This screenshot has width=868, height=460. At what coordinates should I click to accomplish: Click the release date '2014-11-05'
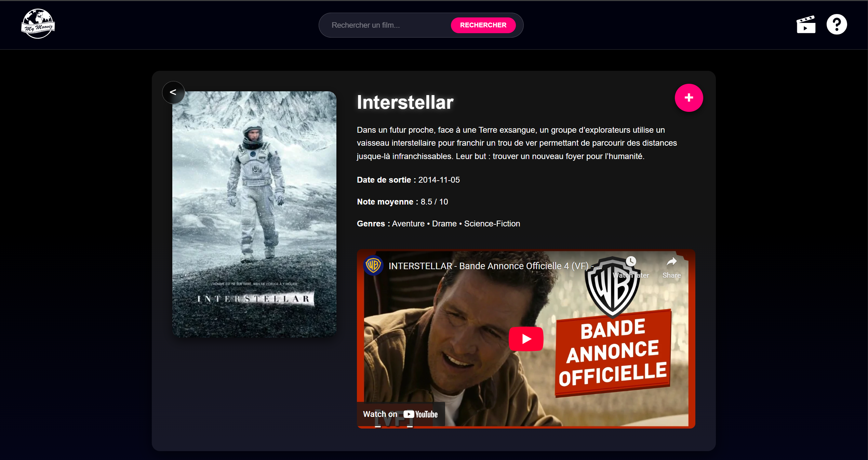439,180
